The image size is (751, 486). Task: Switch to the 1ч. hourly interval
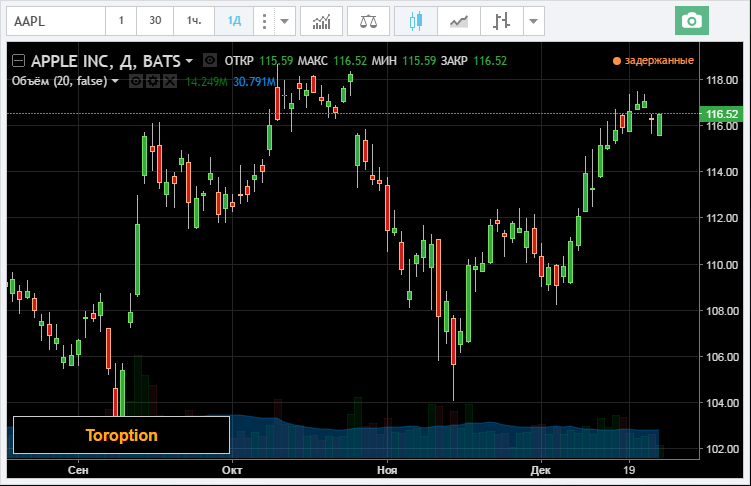click(x=194, y=21)
